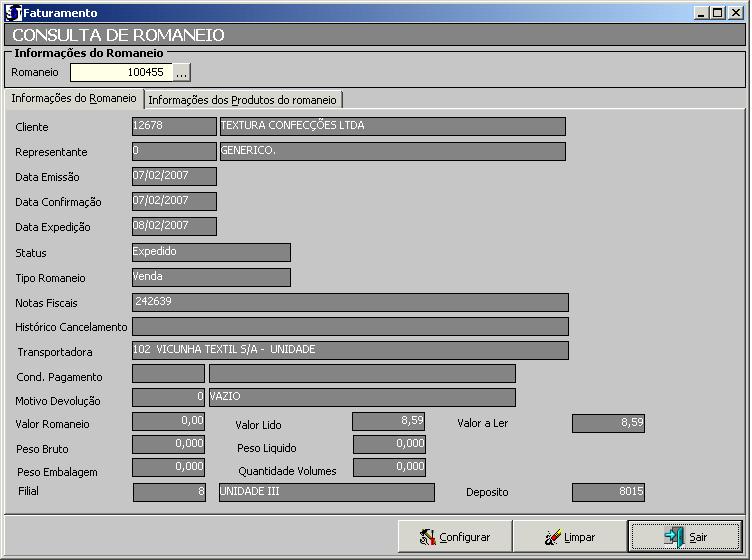Viewport: 752px width, 560px height.
Task: Click the Cliente name field TEXTURA CONFECÇÕES
Action: 392,126
